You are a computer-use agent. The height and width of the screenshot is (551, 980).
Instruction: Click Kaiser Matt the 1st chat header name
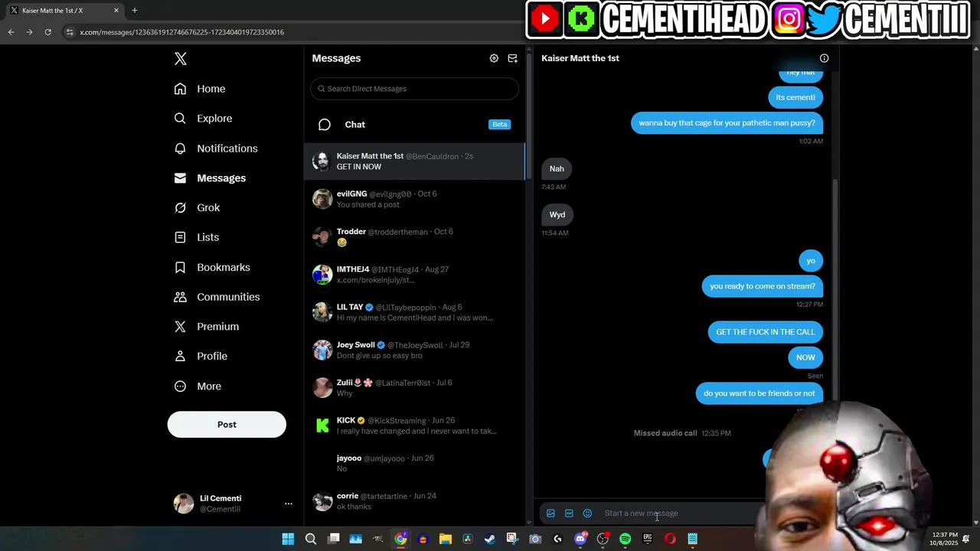pyautogui.click(x=580, y=58)
